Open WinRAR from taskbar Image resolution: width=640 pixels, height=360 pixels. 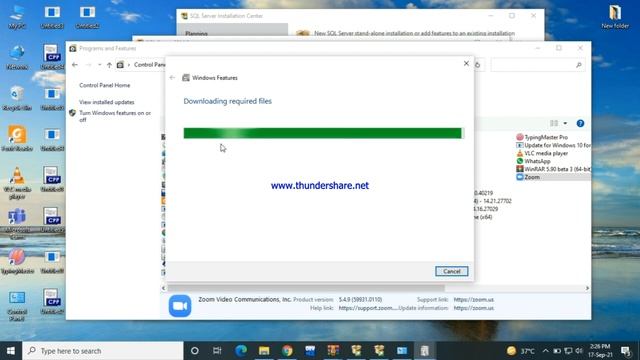333,351
